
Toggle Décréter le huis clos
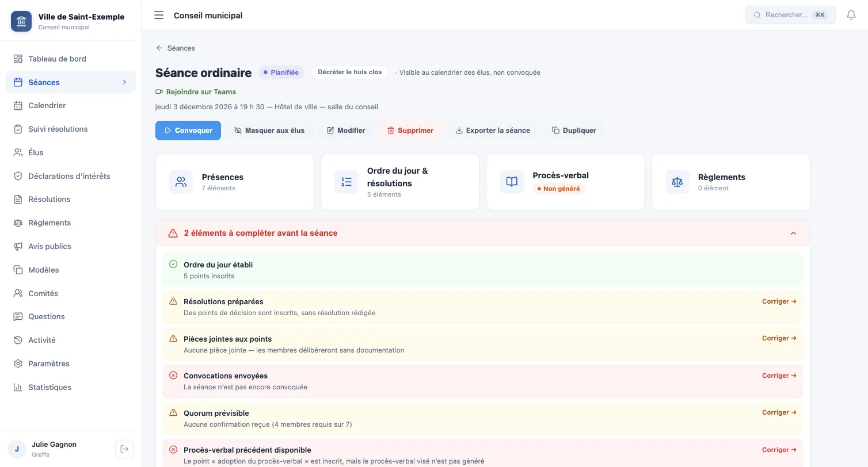pyautogui.click(x=350, y=72)
